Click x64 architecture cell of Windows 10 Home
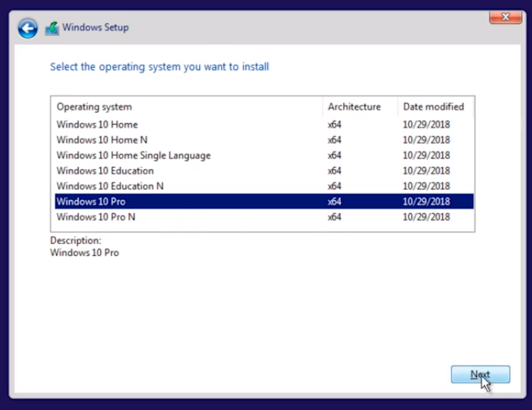Screen dimensions: 532x410 pos(334,125)
